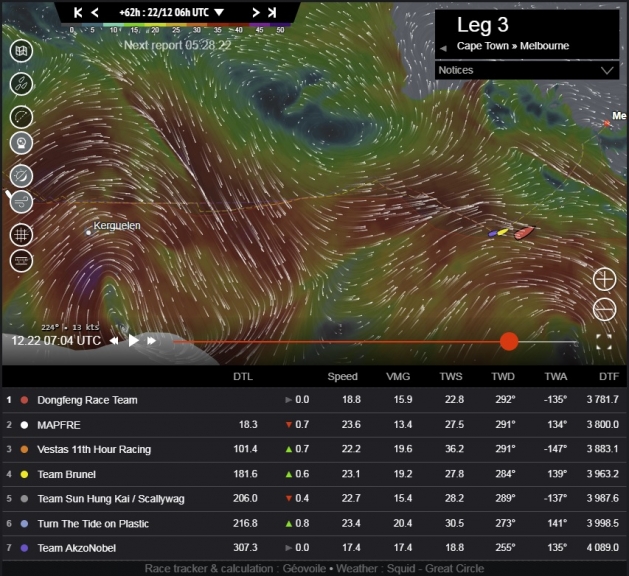Sort by TWS column

pos(451,377)
